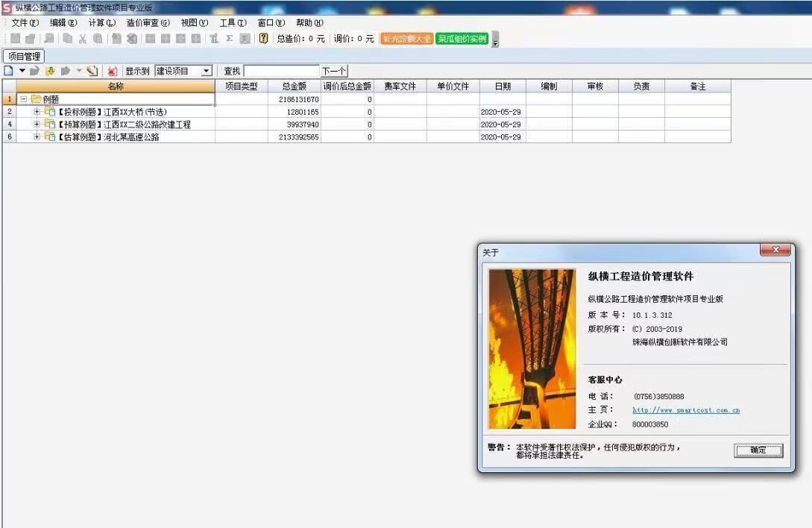The height and width of the screenshot is (528, 812).
Task: Open the 造价审查 menu
Action: (148, 23)
